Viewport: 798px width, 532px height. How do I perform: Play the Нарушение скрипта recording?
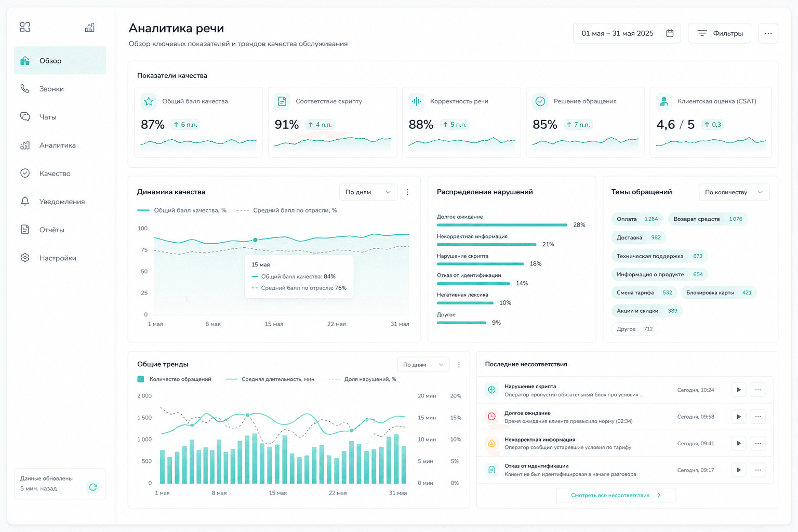point(739,390)
